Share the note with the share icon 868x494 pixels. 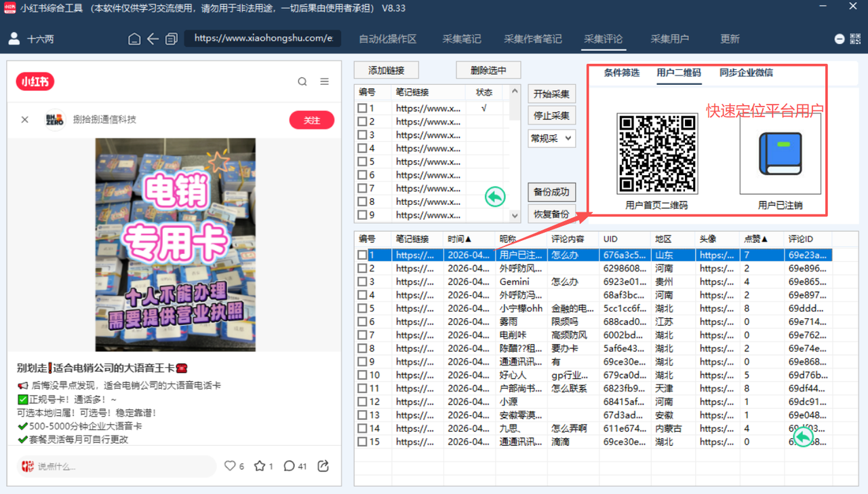click(323, 465)
